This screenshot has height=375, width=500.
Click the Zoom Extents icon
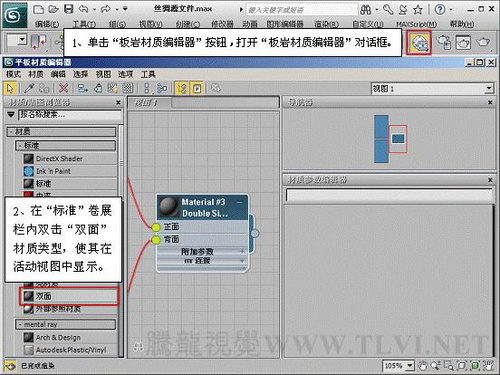[462, 366]
